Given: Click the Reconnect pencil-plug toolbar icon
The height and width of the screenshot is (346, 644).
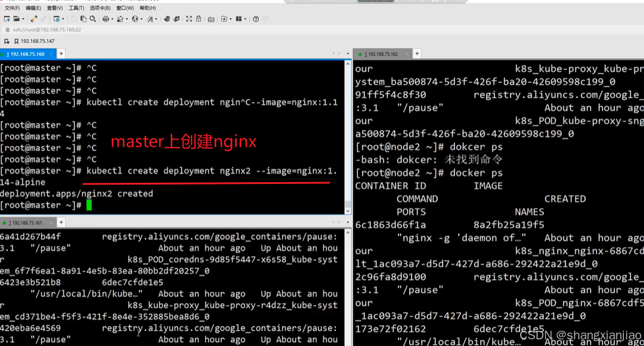Looking at the screenshot, I should tap(34, 19).
